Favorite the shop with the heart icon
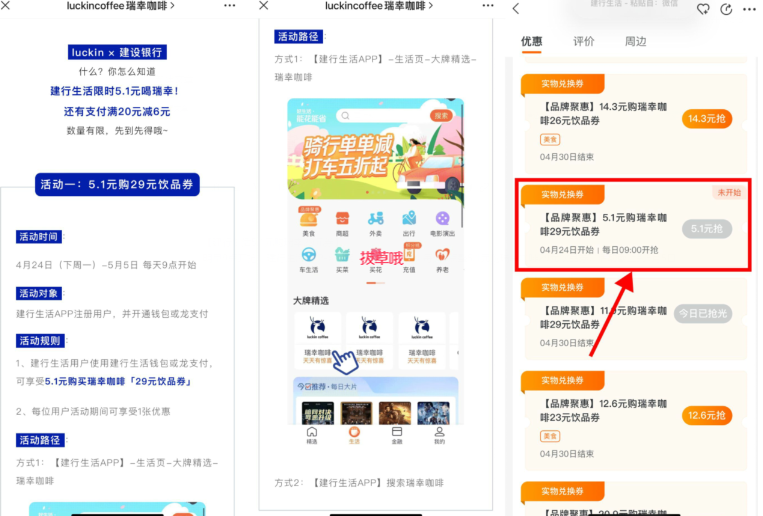Viewport: 763px width, 516px height. click(703, 9)
